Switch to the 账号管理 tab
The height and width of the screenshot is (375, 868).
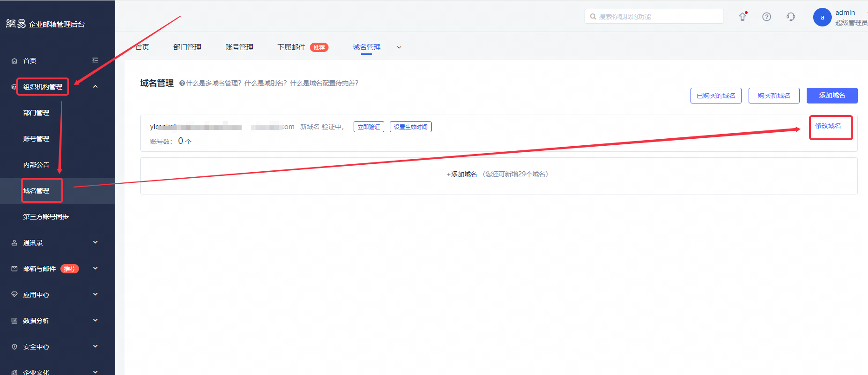coord(239,47)
